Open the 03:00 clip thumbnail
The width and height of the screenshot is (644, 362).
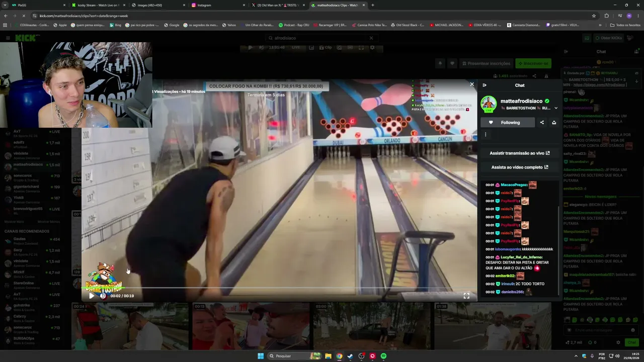coord(371,326)
